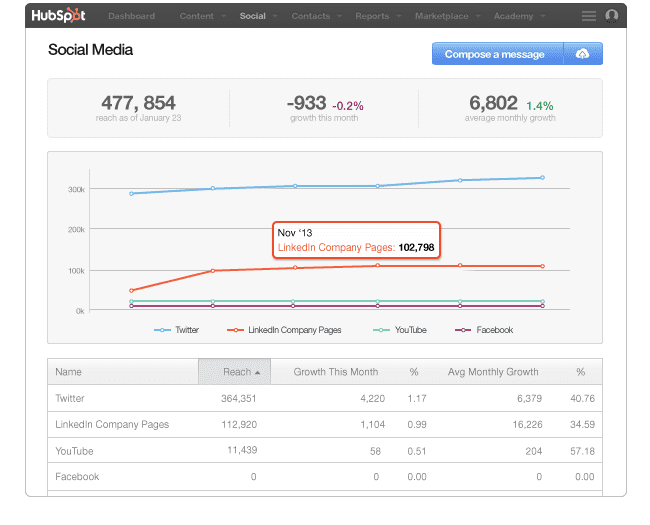Expand the Reports dropdown arrow
Viewport: 650px width, 525px height.
click(x=399, y=16)
